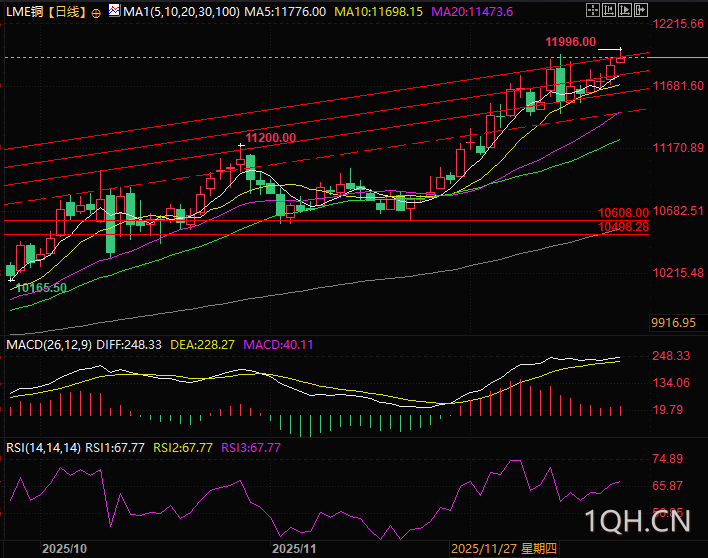Click the 11170.89 price axis value

click(678, 148)
